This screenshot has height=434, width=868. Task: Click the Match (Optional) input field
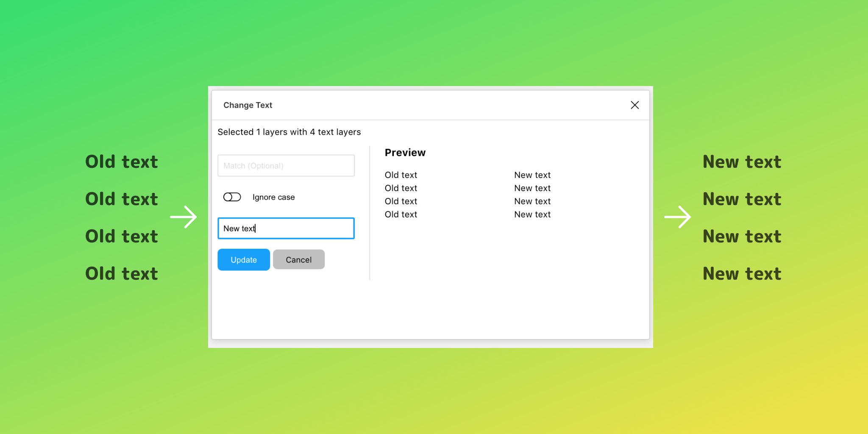[x=286, y=166]
